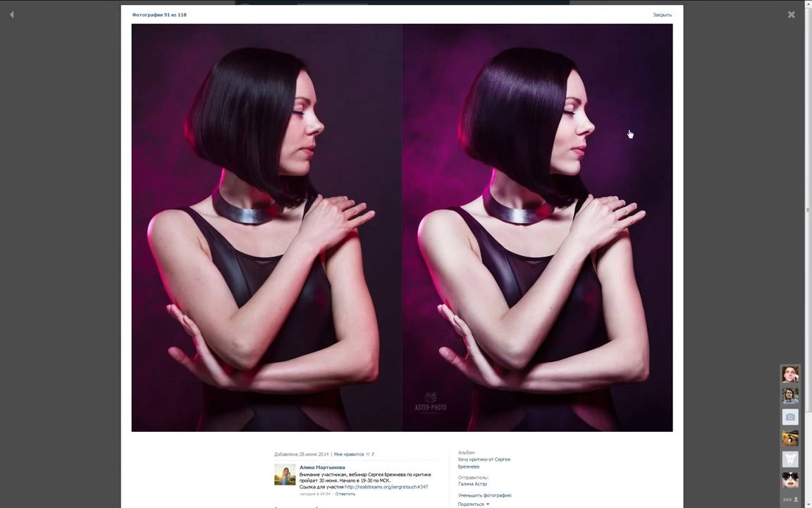Open the album Хочу критики от Сергея Брежнева

pos(484,462)
